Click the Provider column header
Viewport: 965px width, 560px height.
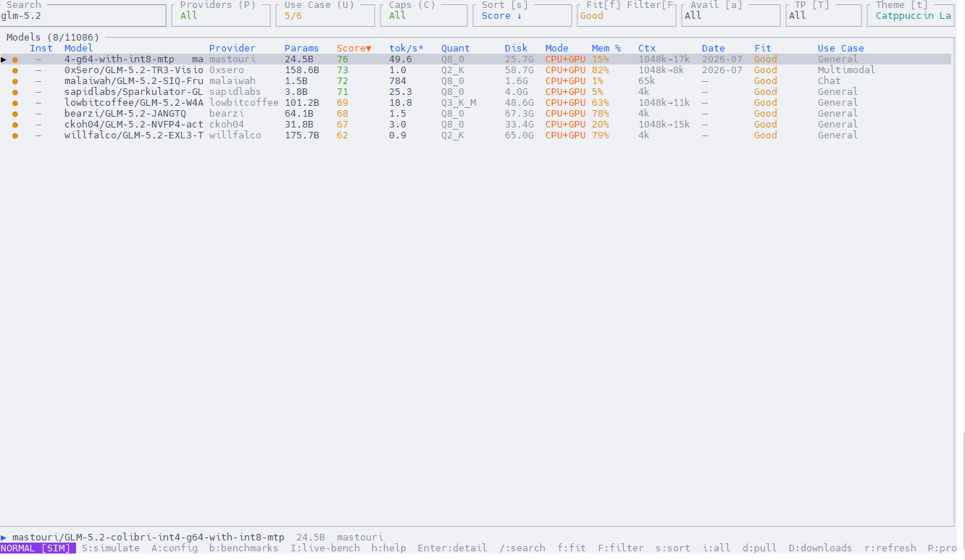point(233,49)
